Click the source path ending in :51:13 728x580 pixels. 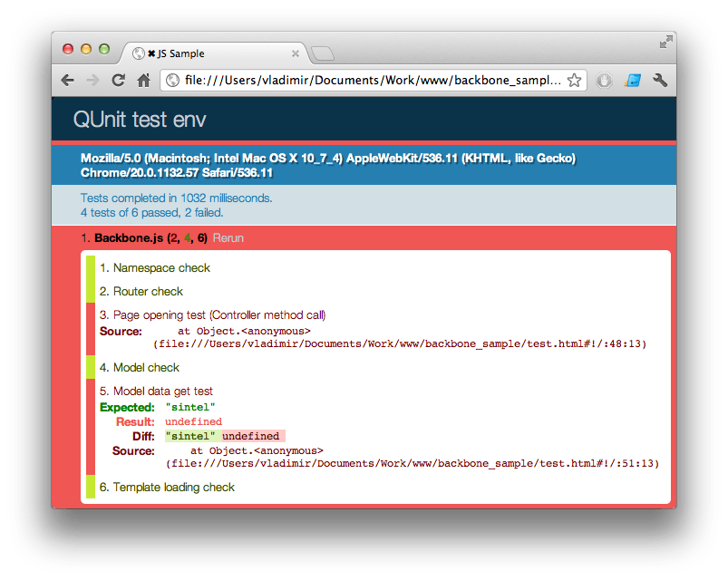(x=413, y=463)
